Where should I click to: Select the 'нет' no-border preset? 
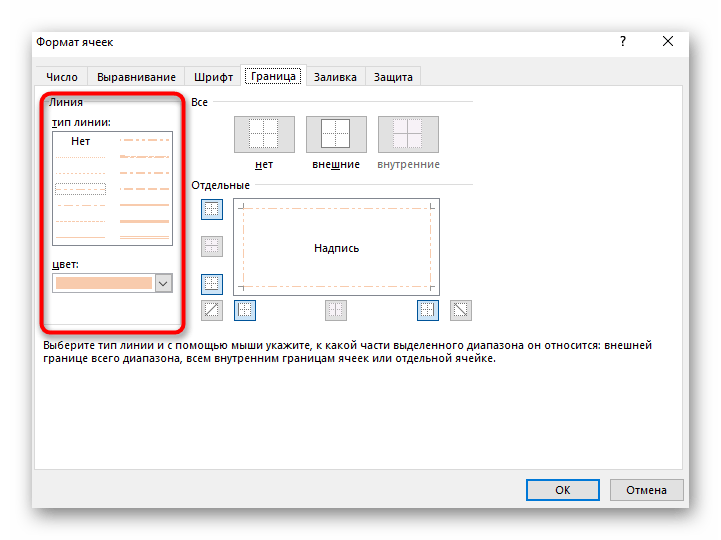264,134
